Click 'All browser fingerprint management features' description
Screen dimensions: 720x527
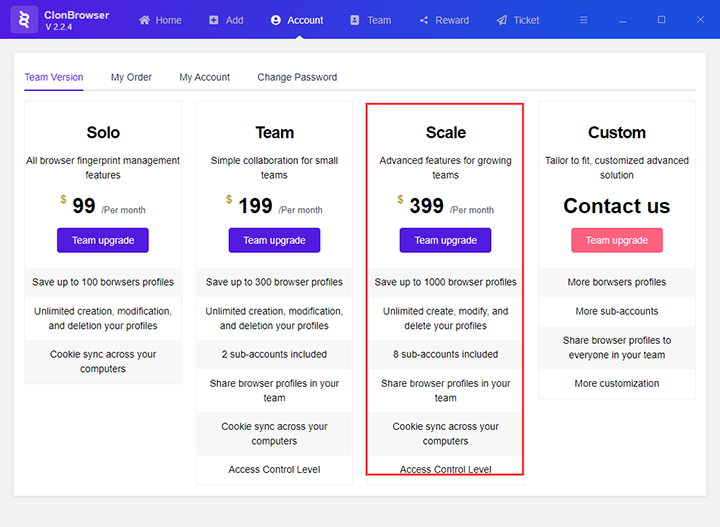click(103, 168)
